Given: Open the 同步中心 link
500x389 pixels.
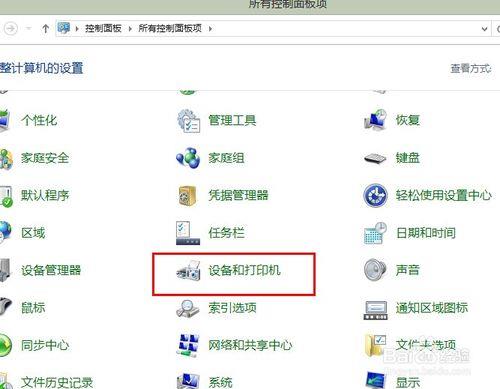Looking at the screenshot, I should (45, 345).
